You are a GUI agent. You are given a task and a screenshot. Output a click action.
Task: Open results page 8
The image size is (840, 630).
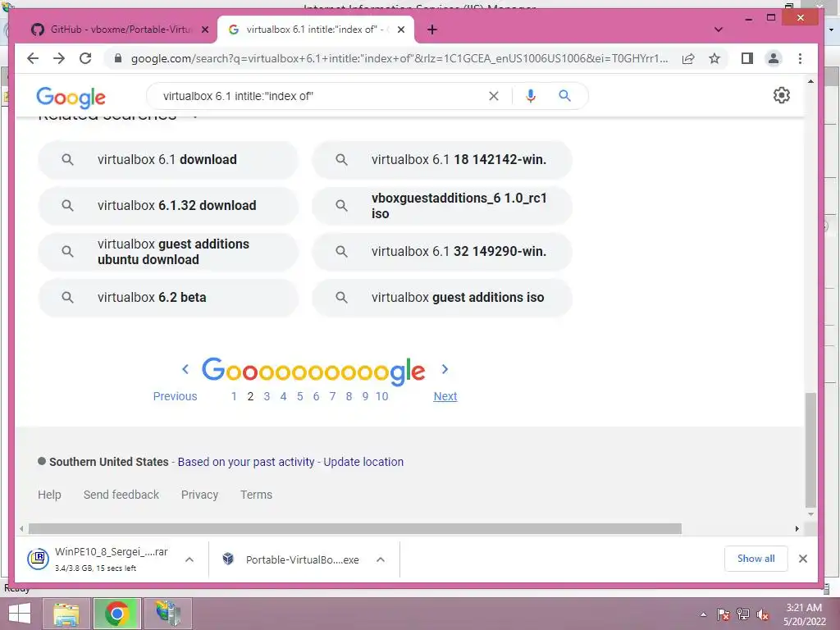(349, 396)
